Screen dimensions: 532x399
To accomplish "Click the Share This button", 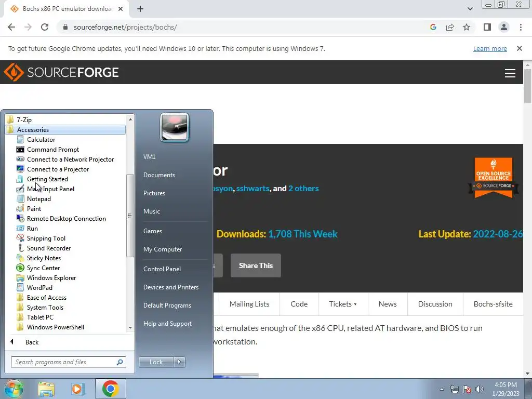I will click(256, 265).
